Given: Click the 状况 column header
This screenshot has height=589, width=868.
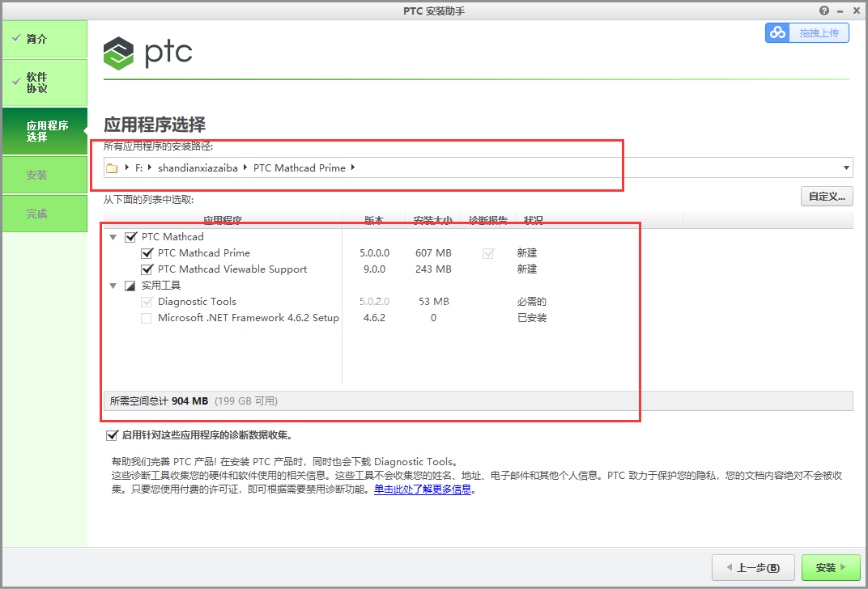Looking at the screenshot, I should pyautogui.click(x=533, y=220).
